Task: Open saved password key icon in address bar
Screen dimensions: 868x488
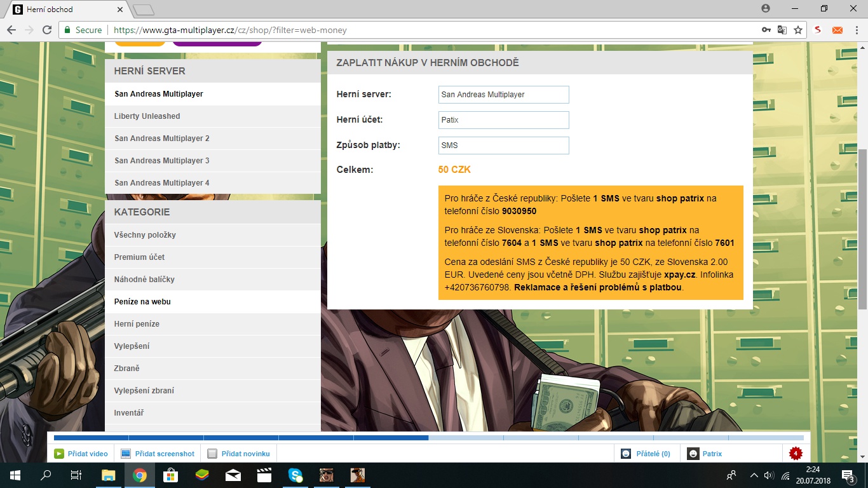Action: (x=767, y=30)
